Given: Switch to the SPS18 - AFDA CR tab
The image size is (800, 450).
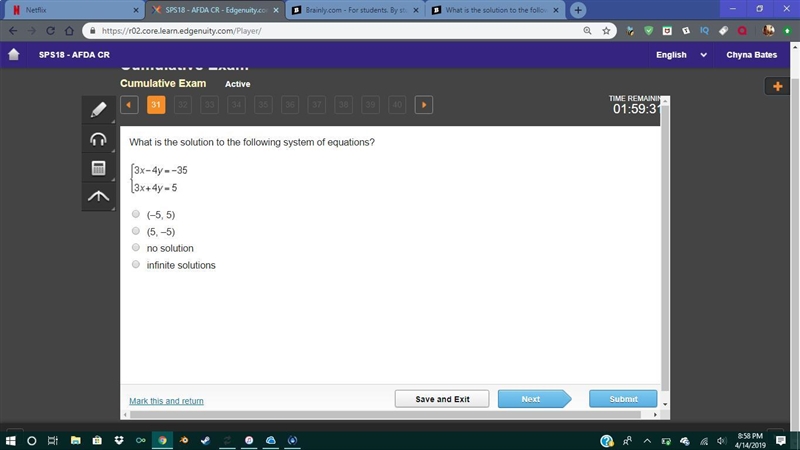Looking at the screenshot, I should pyautogui.click(x=214, y=10).
